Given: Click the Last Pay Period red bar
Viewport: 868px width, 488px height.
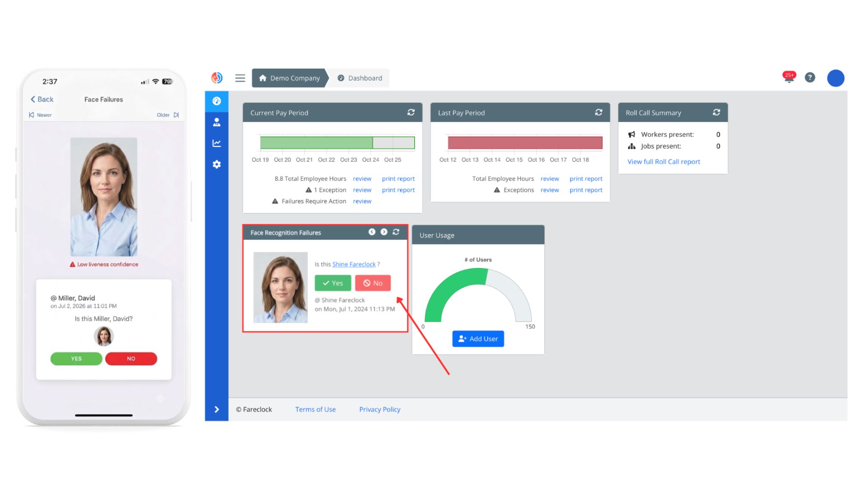Looking at the screenshot, I should click(x=525, y=143).
